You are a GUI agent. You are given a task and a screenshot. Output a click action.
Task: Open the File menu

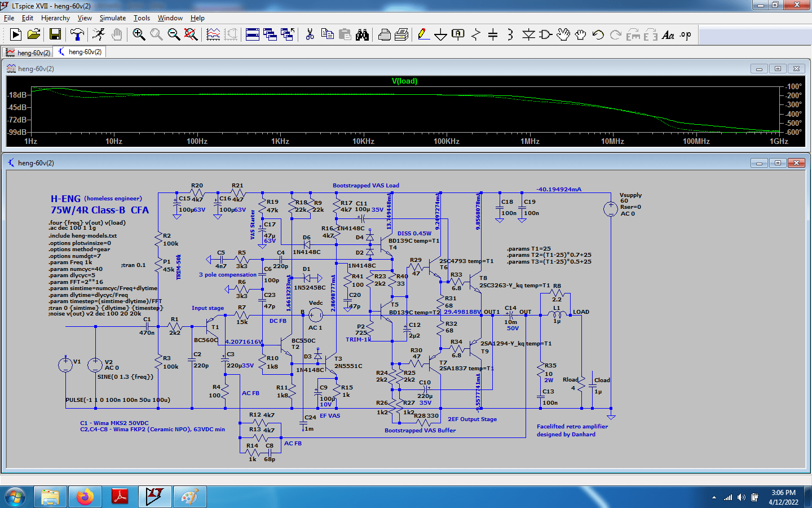point(9,18)
